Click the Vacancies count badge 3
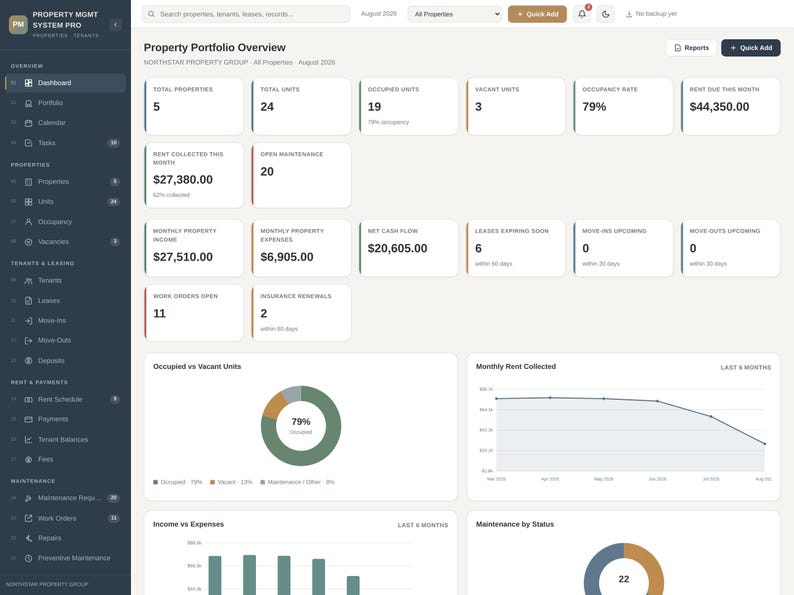Image resolution: width=794 pixels, height=595 pixels. tap(115, 242)
